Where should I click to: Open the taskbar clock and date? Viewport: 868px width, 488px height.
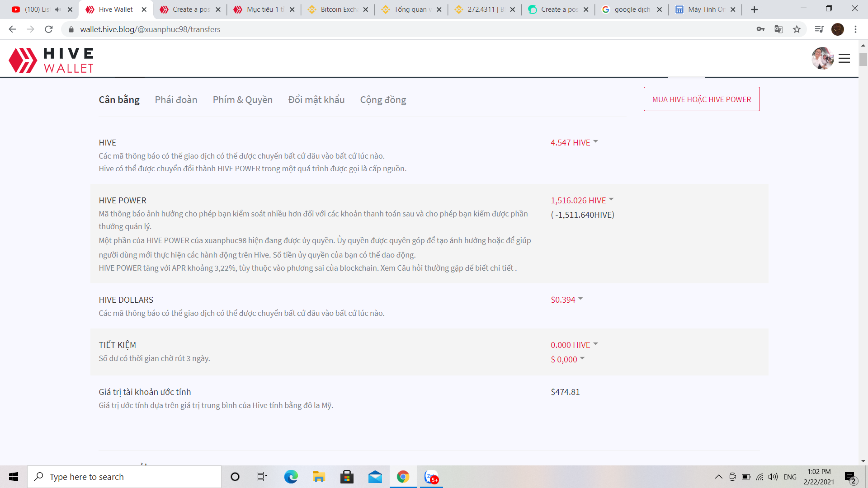click(819, 477)
